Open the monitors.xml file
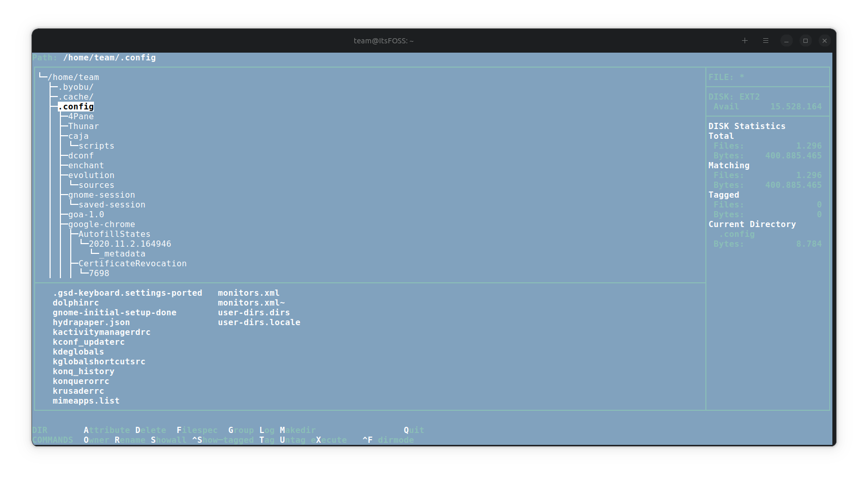 click(249, 293)
